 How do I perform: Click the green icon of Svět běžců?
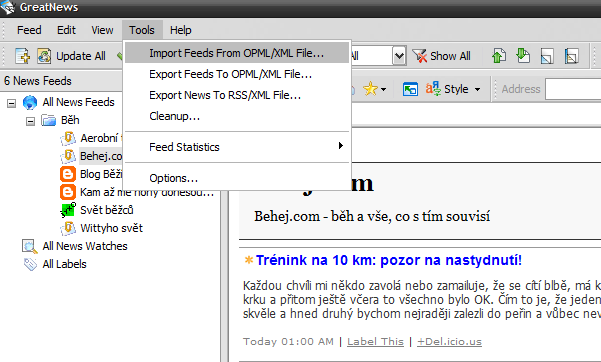point(68,210)
